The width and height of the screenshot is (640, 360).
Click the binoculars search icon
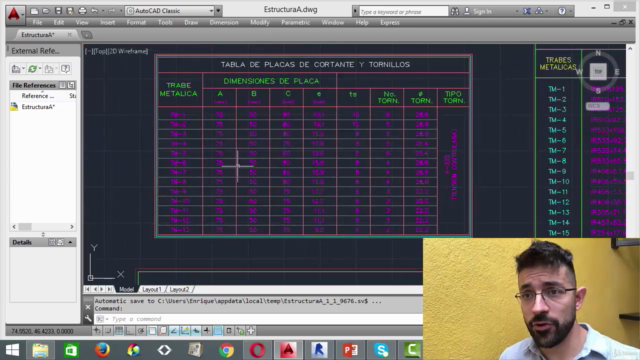pyautogui.click(x=455, y=11)
